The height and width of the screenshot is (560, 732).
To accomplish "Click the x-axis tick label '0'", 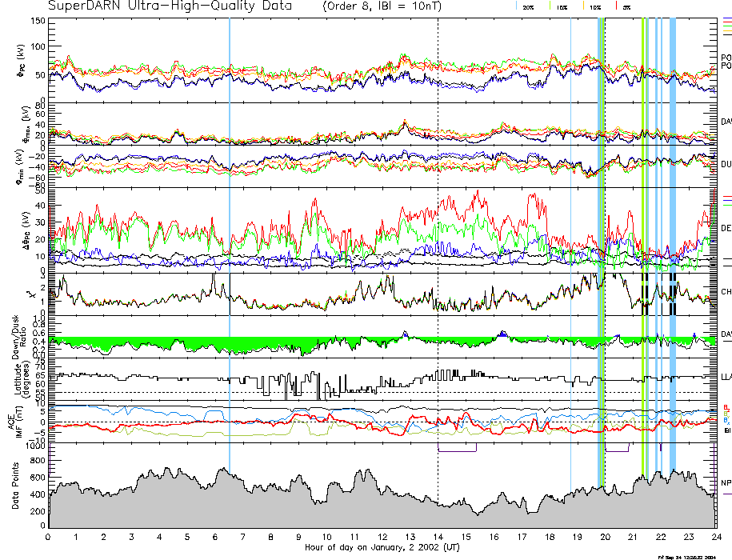I will (x=48, y=537).
